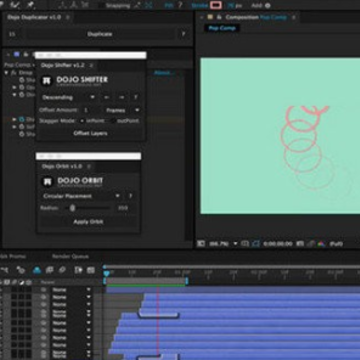Viewport: 360px width, 360px height.
Task: Open the Dojo Orbit v1.0 panel menu
Action: 89,166
